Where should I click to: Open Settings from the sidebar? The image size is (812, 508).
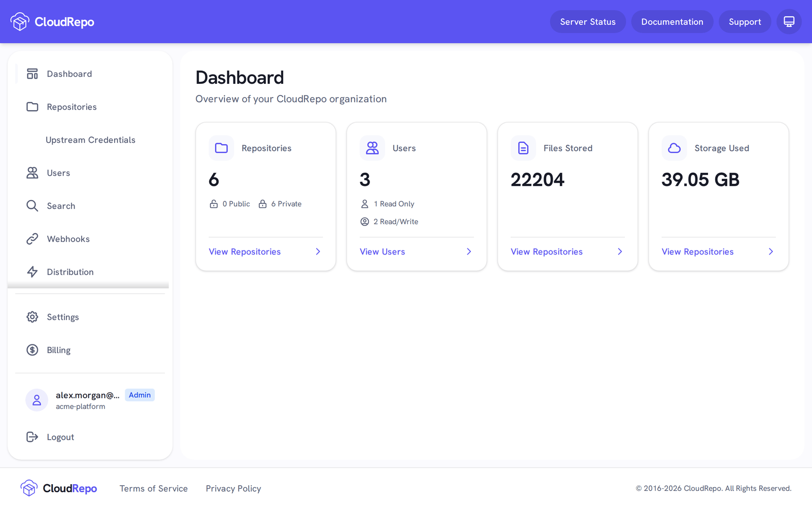coord(90,317)
